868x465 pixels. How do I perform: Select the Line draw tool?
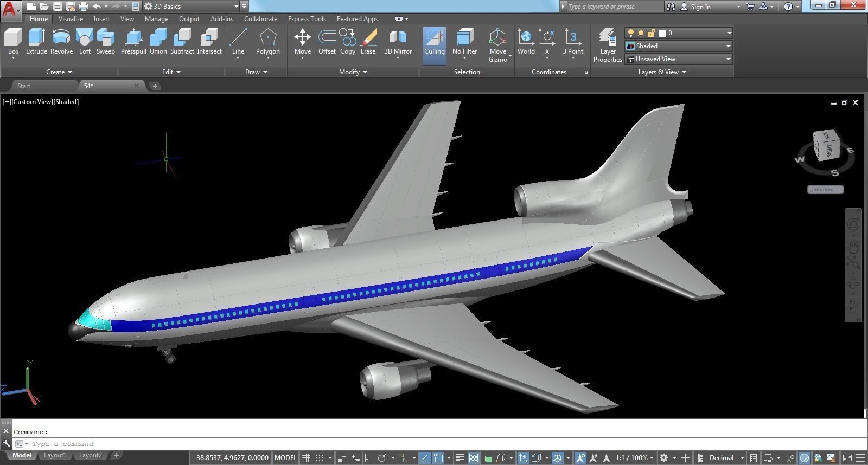pos(238,42)
